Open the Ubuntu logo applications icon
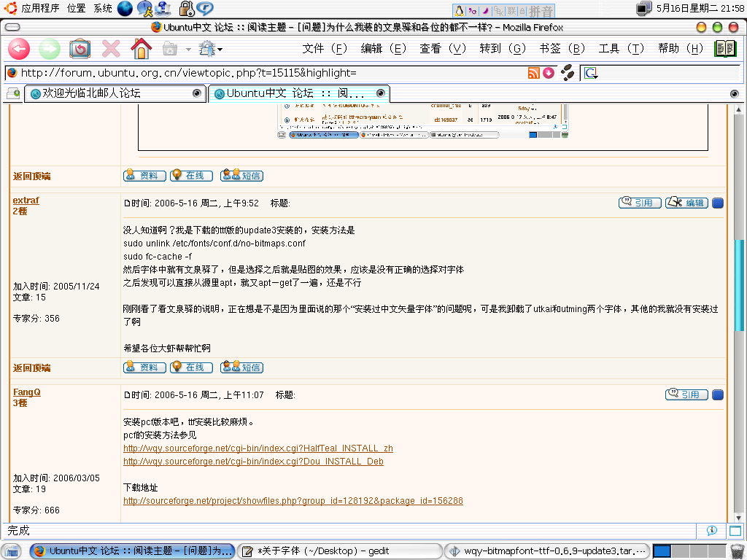Viewport: 747px width, 560px height. tap(10, 7)
